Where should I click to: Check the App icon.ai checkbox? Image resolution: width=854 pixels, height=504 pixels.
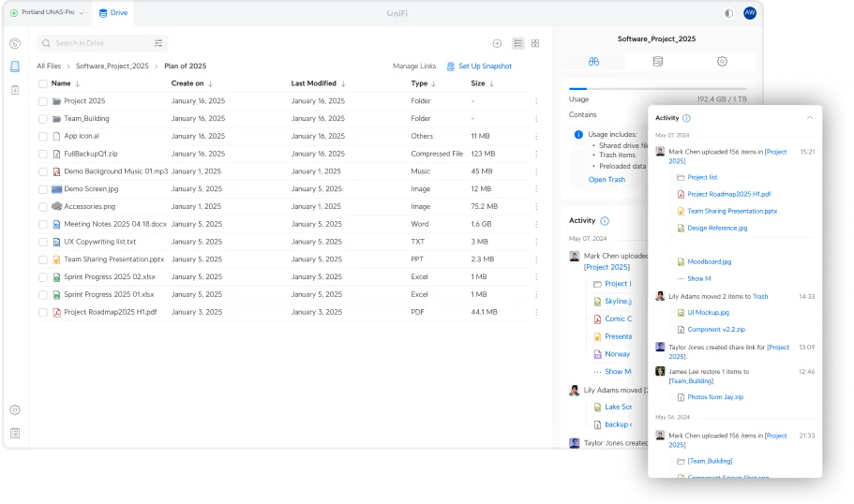pyautogui.click(x=43, y=137)
